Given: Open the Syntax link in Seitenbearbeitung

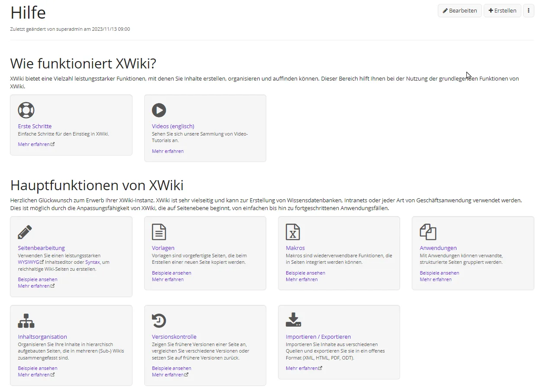Looking at the screenshot, I should [92, 262].
